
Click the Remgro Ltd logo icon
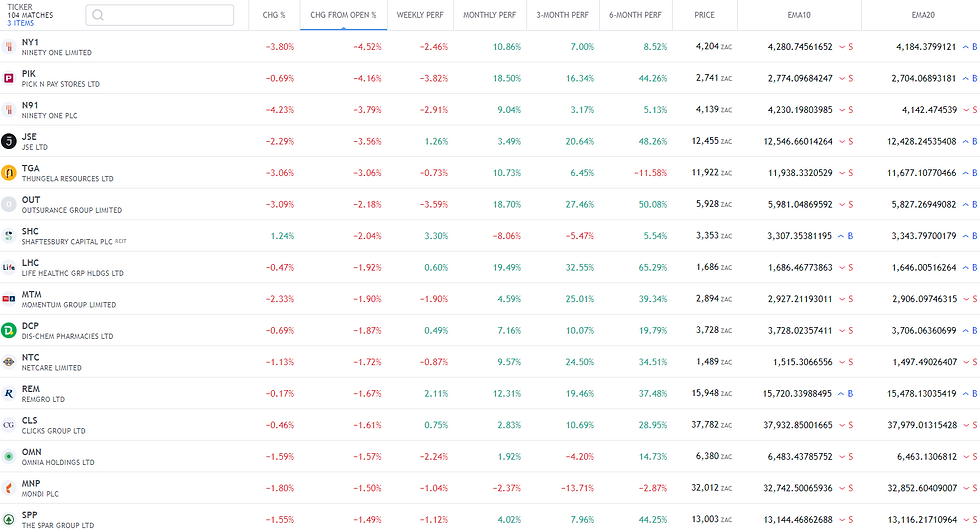tap(9, 393)
